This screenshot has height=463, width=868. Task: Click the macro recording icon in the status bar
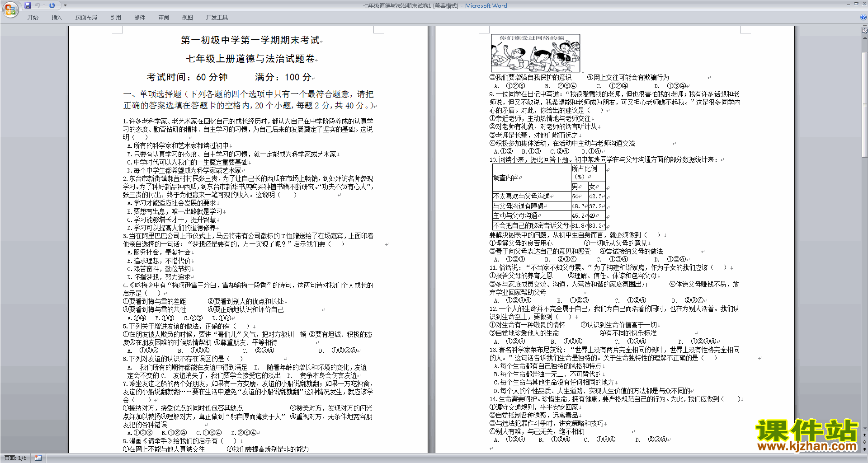pos(38,458)
